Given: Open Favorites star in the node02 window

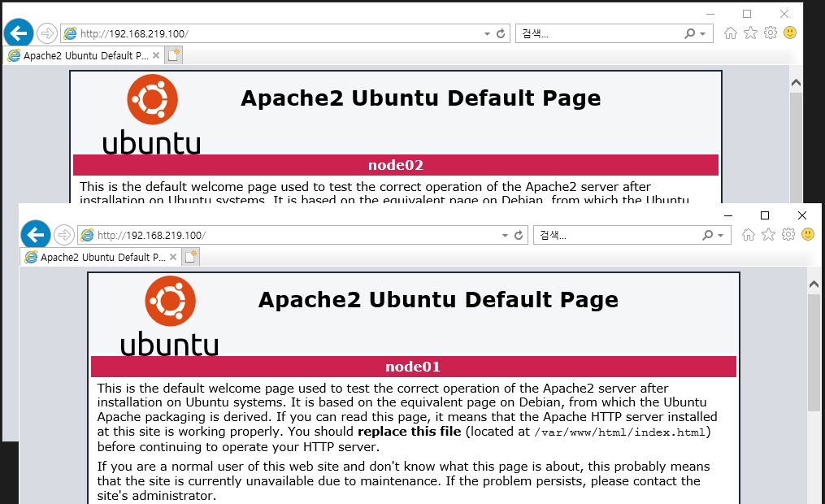Looking at the screenshot, I should tap(750, 33).
